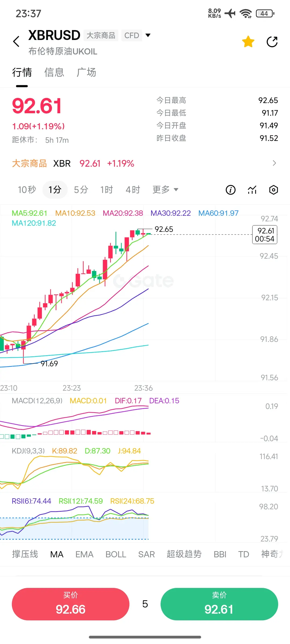Tap the 今日最低 91.17 value
Viewport: 290px width, 644px height.
pos(270,113)
